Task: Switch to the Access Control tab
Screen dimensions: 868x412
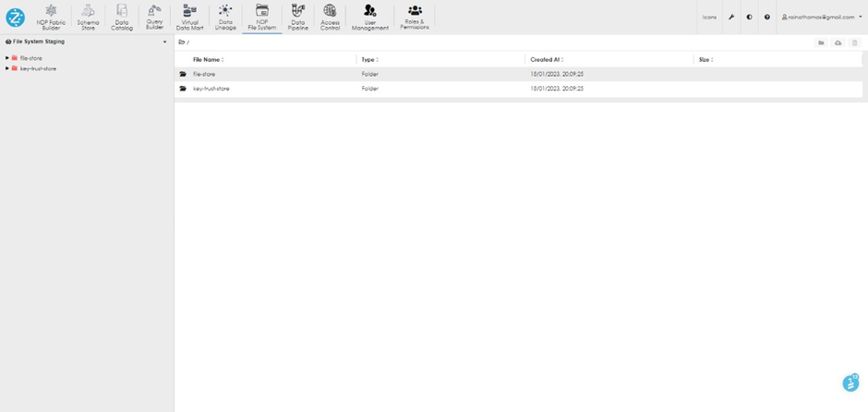Action: pyautogui.click(x=330, y=17)
